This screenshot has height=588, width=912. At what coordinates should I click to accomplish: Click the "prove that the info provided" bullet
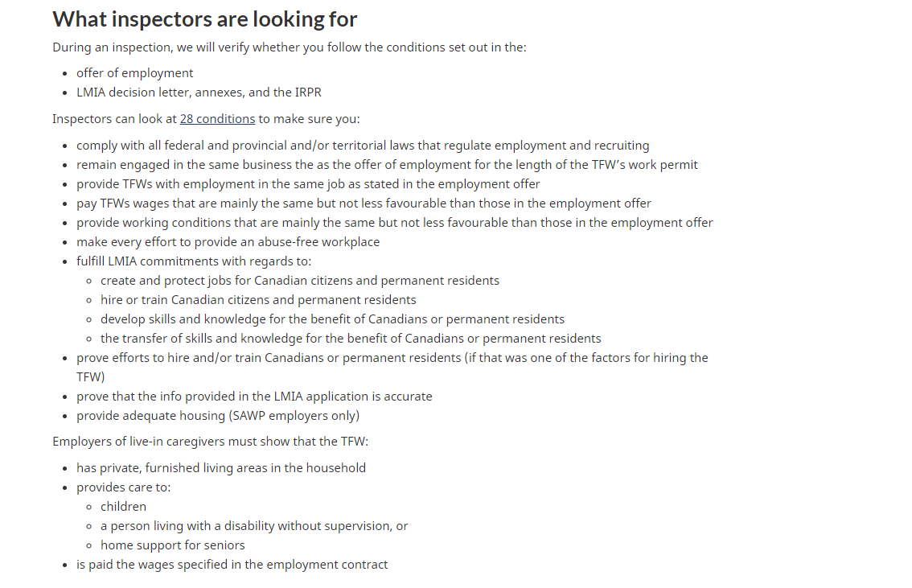tap(254, 397)
